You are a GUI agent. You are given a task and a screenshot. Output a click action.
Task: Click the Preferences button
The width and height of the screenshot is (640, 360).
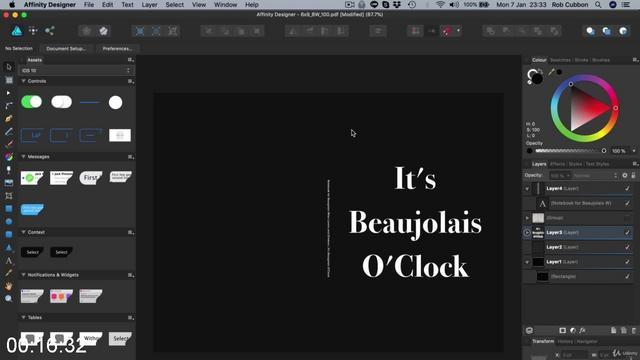117,49
